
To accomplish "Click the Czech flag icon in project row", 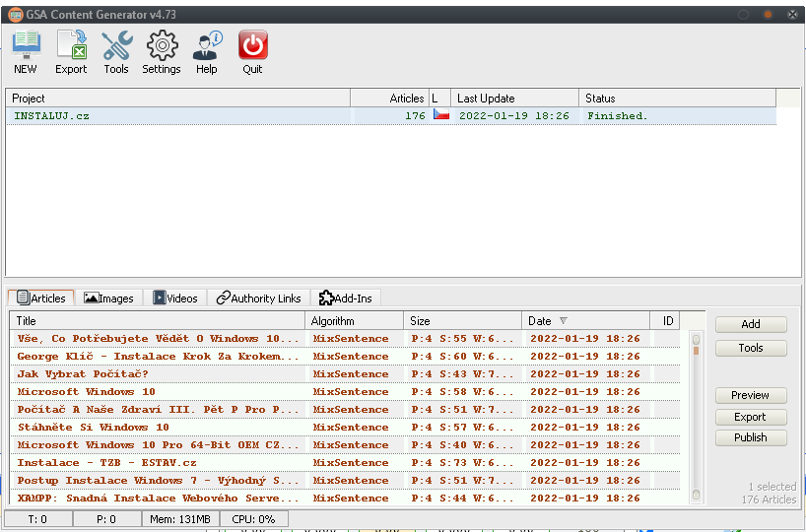I will coord(440,115).
